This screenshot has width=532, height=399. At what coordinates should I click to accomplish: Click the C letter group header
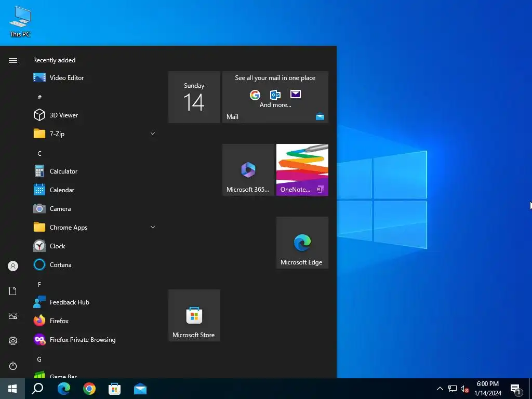(x=39, y=154)
